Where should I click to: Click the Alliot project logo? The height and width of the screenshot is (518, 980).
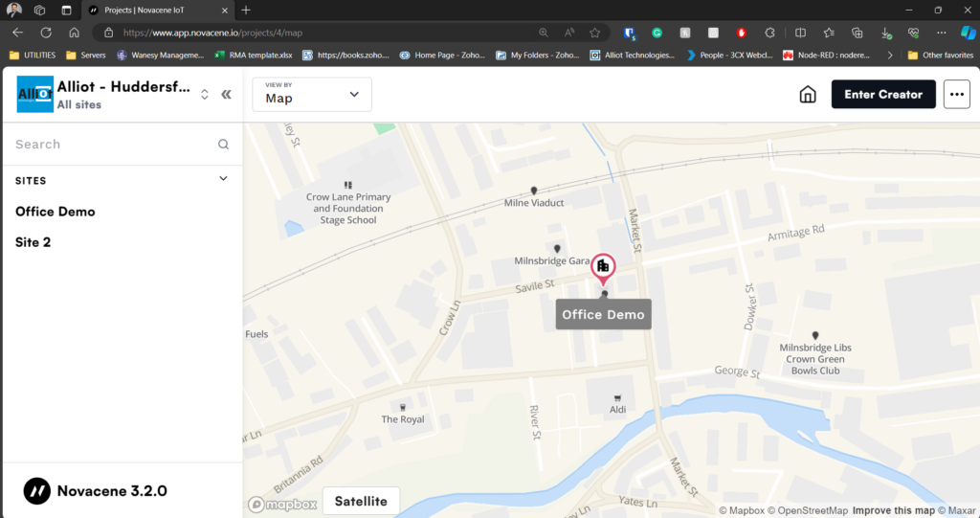click(35, 95)
